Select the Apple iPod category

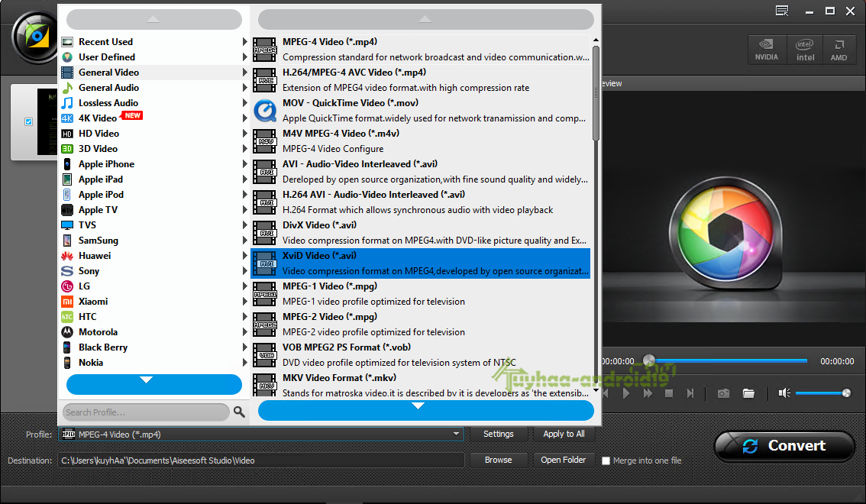click(154, 194)
